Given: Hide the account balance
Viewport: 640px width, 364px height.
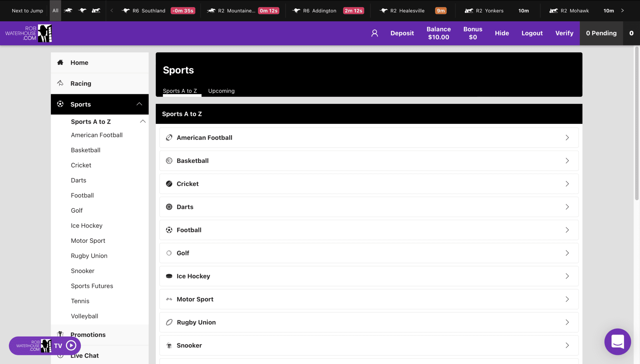Looking at the screenshot, I should (x=502, y=33).
